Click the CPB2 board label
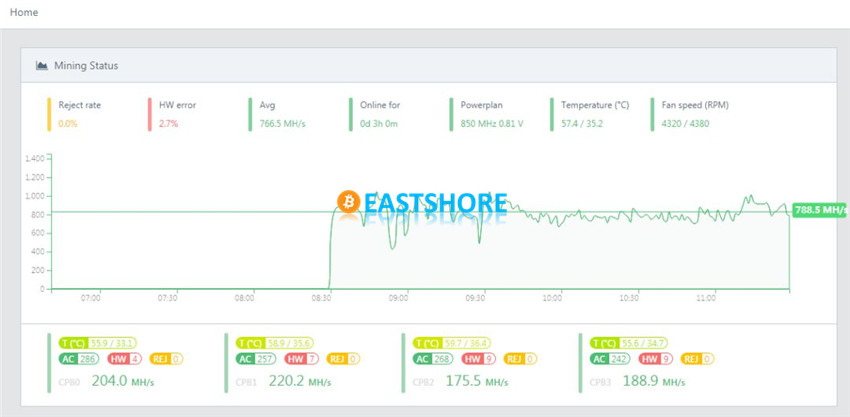Screen dimensions: 850x417 pos(423,382)
